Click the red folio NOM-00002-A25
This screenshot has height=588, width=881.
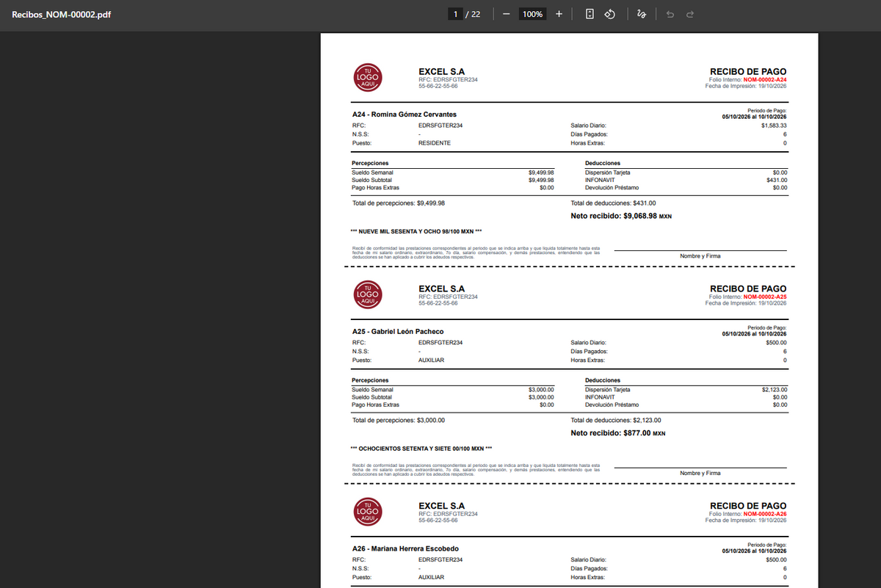click(765, 297)
